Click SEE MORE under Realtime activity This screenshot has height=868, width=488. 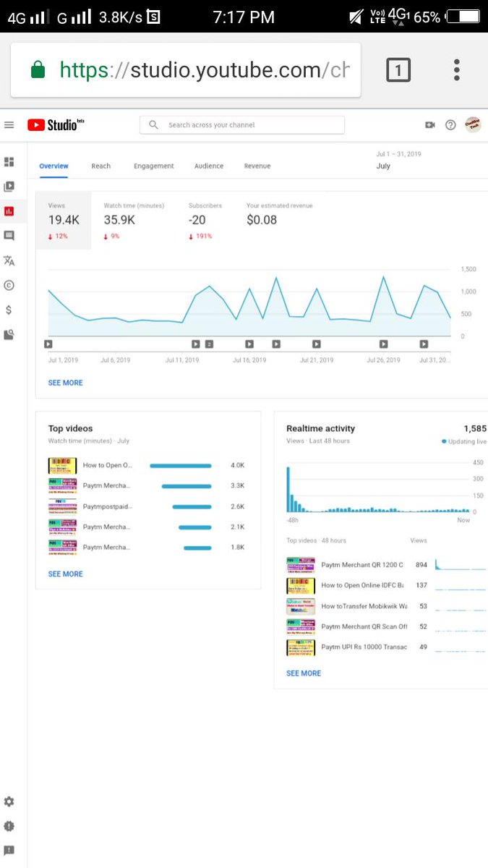304,673
